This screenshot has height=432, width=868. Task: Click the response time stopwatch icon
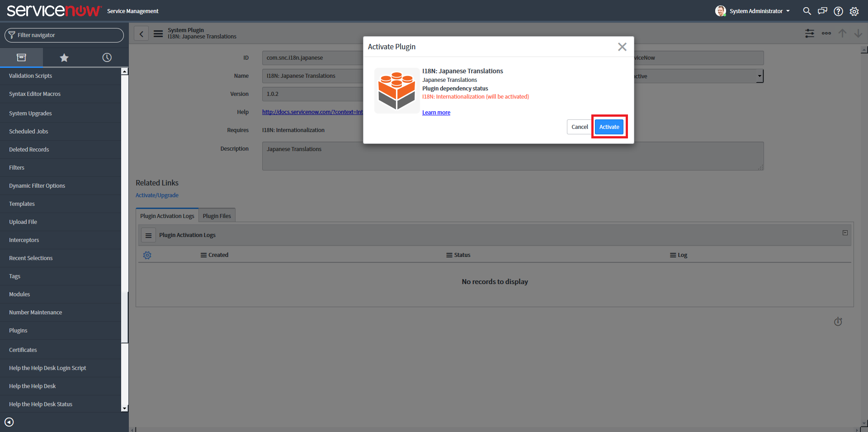[838, 322]
